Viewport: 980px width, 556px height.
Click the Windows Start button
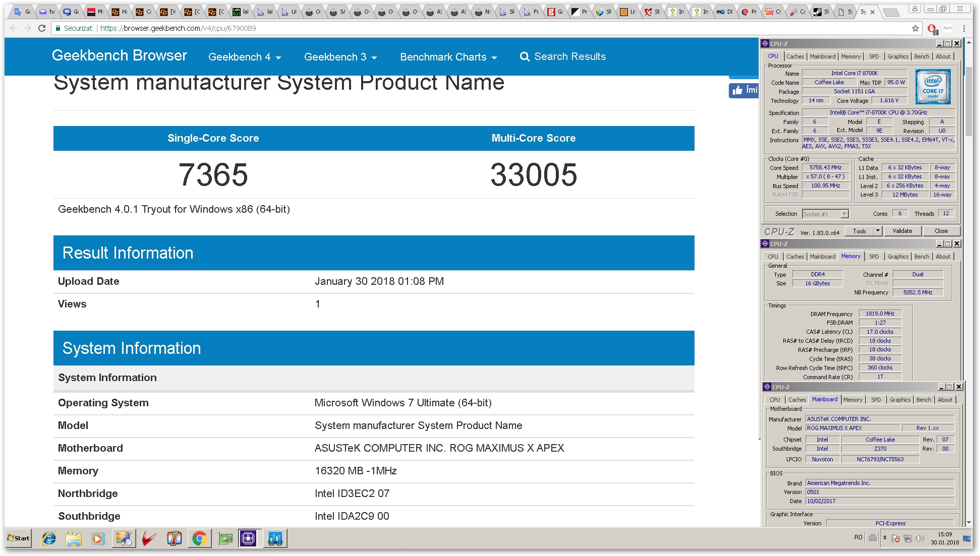(19, 538)
